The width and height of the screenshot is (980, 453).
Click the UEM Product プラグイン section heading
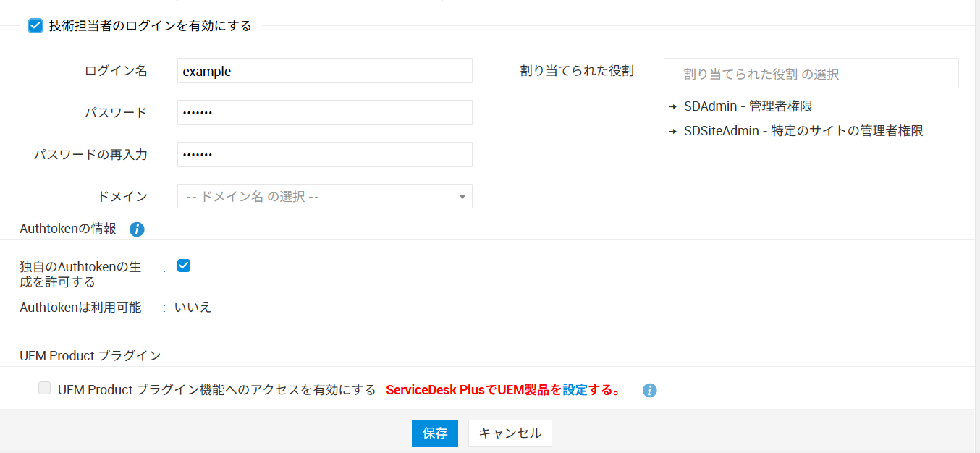[90, 355]
